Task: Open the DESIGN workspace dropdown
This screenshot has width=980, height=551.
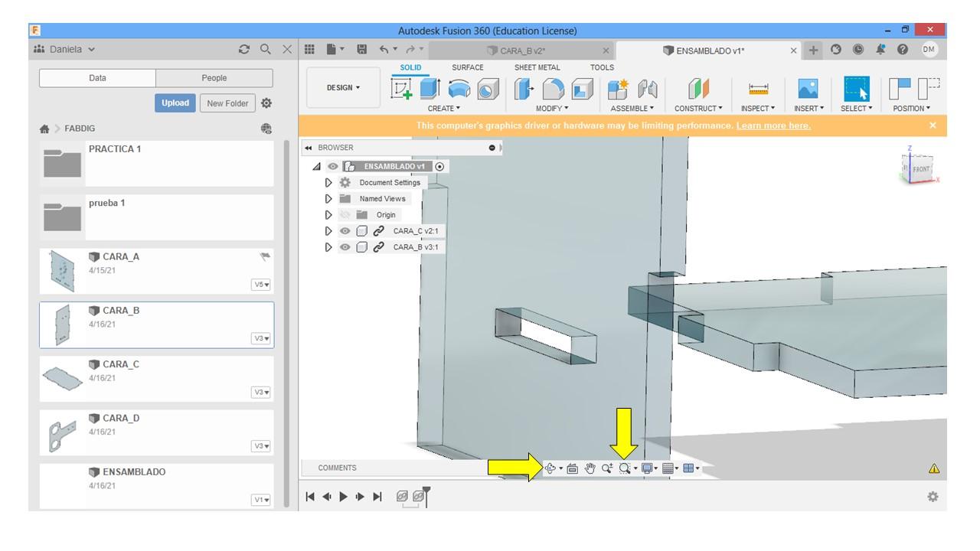Action: click(344, 88)
